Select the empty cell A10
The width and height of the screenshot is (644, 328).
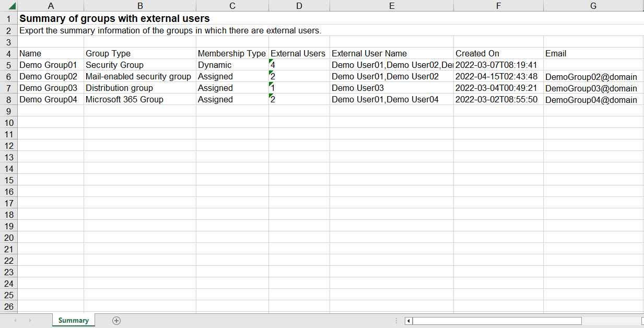(51, 123)
